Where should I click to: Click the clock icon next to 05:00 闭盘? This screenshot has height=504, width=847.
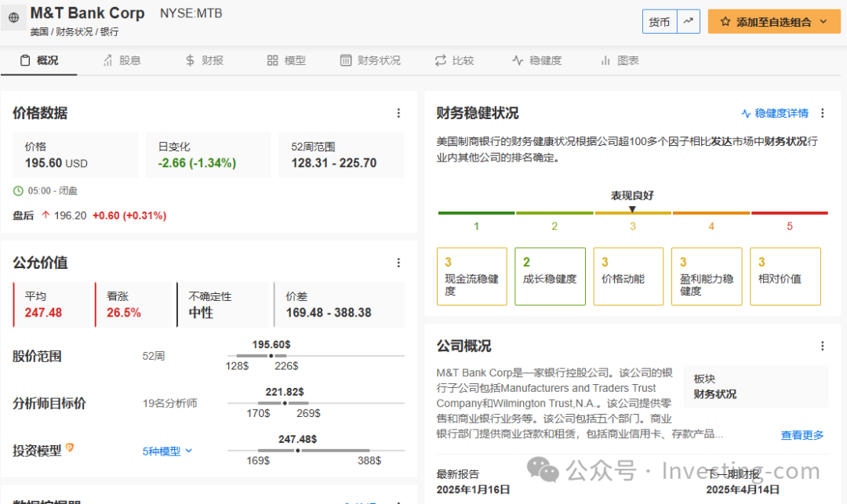(x=18, y=190)
